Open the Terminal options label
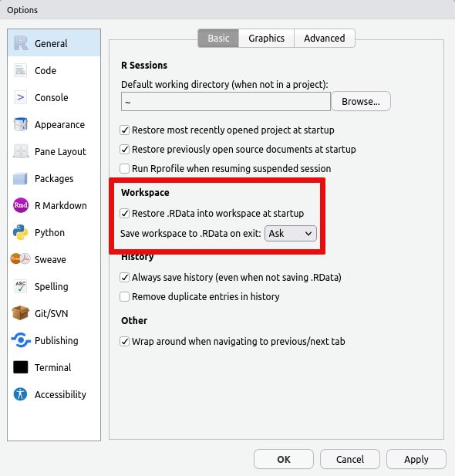The height and width of the screenshot is (476, 455). [x=52, y=368]
